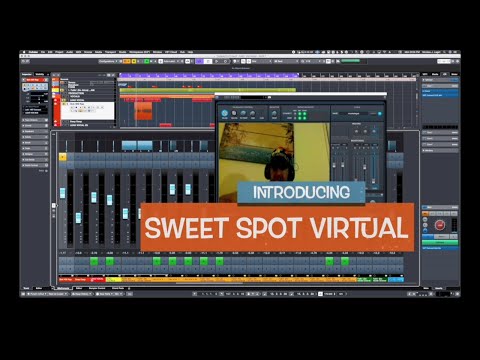Screen dimensions: 480x360
Task: Click the red round button in Control Room
Action: coord(440,225)
